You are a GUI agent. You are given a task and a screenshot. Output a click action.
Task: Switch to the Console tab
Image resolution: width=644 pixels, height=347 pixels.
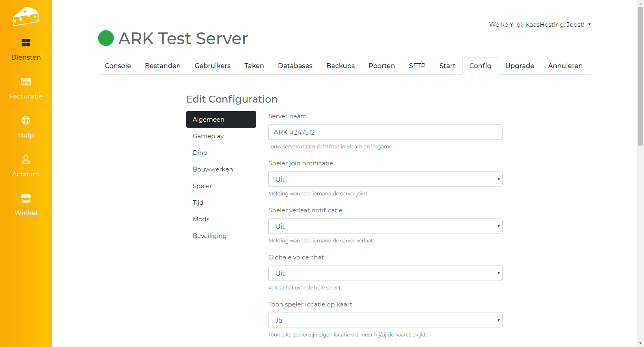point(118,66)
